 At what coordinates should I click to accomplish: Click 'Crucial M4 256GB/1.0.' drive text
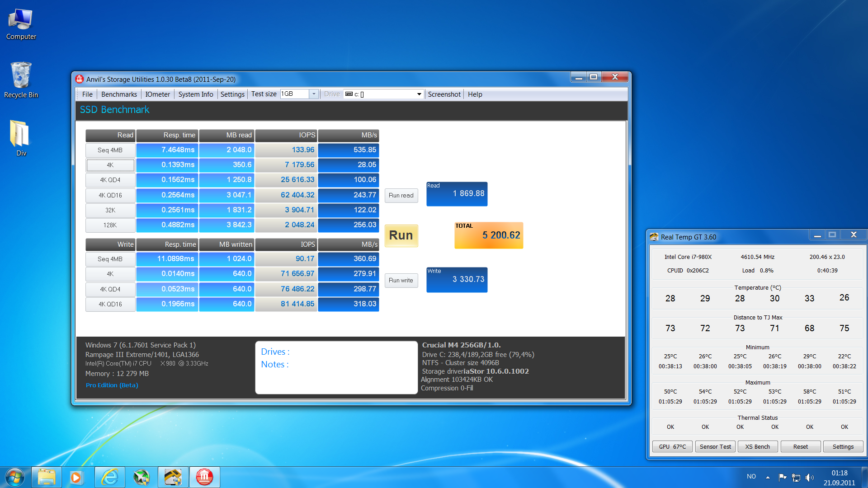(461, 345)
